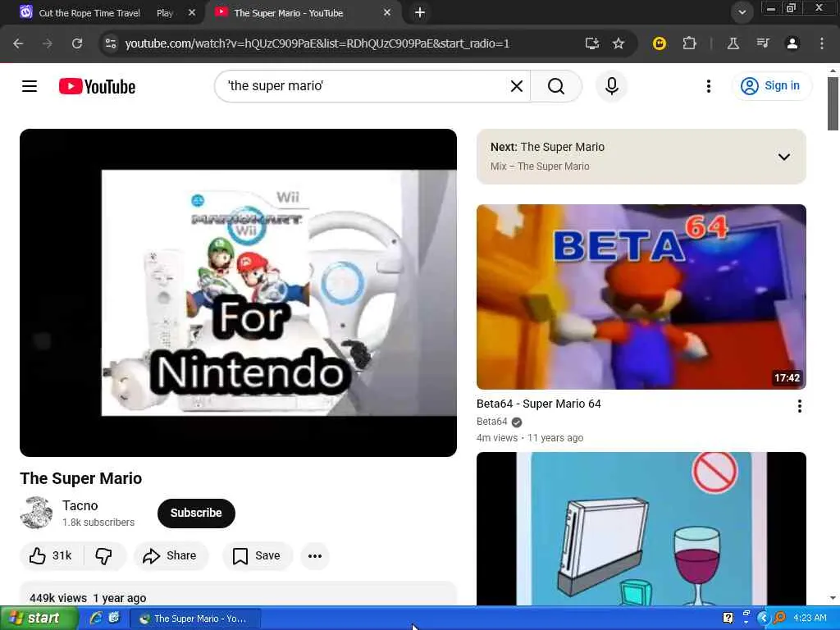Click the 4:23 AM clock
The width and height of the screenshot is (840, 630).
[810, 618]
